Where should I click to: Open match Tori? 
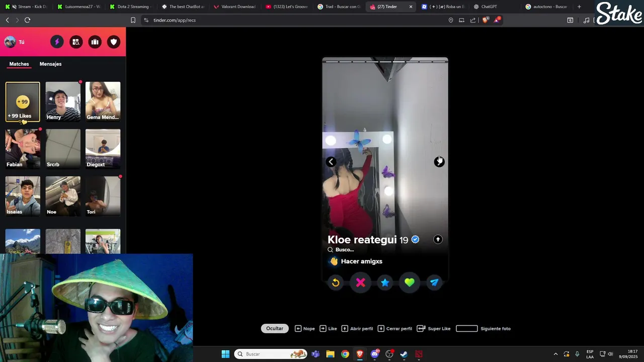tap(103, 196)
